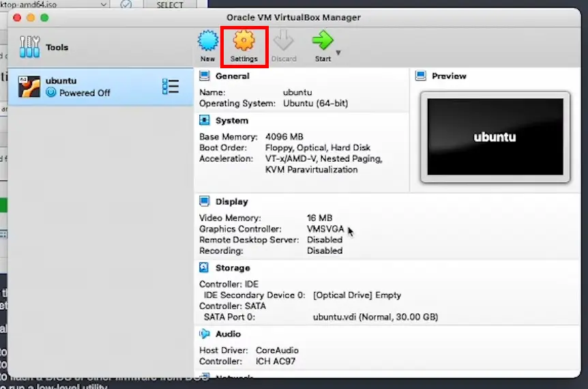Click the Preview panel icon

(421, 76)
